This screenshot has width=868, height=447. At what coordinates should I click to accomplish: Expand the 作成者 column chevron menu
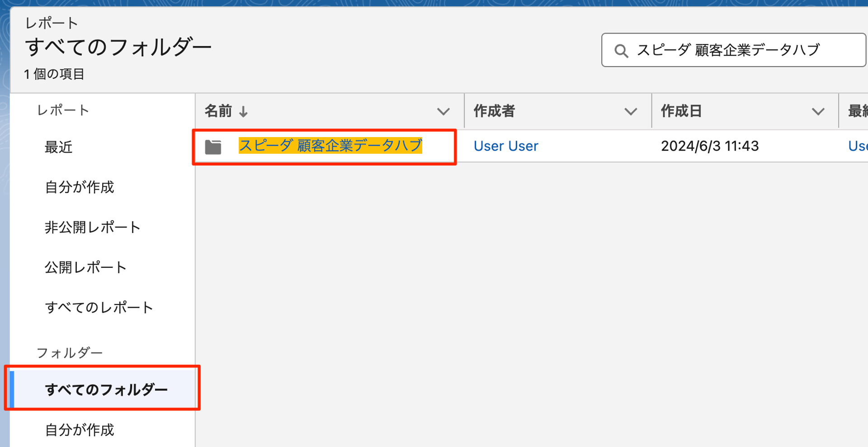(630, 112)
